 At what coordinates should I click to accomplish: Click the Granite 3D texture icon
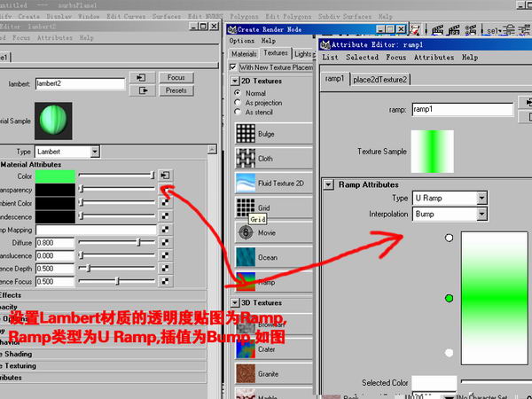click(246, 373)
